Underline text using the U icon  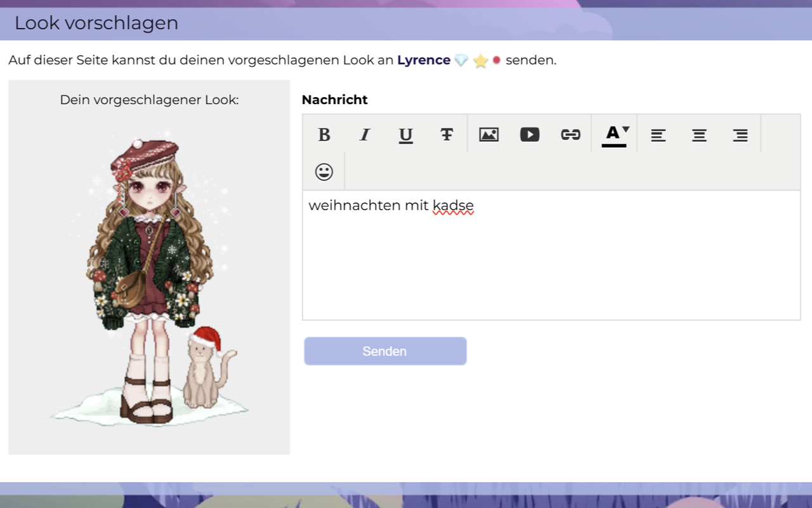[x=406, y=135]
